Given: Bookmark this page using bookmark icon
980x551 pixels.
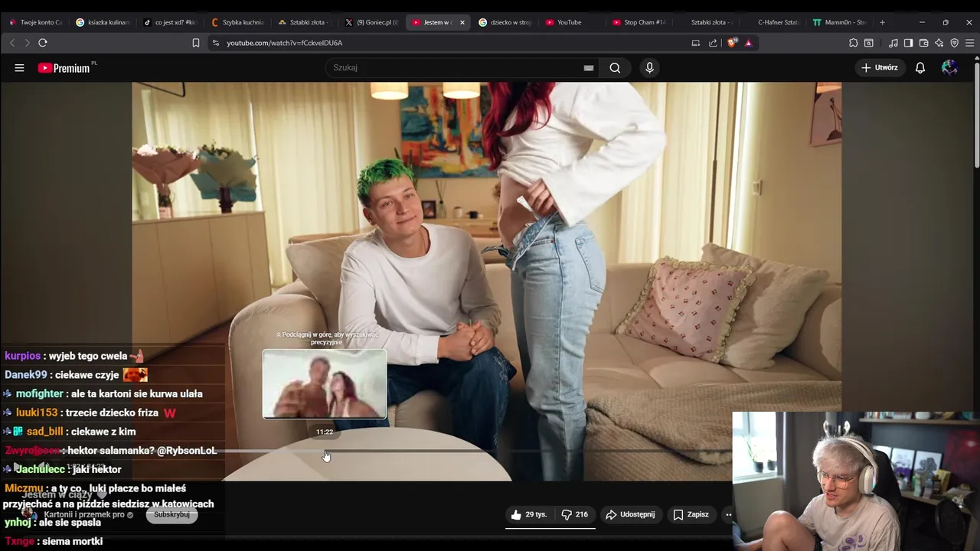Looking at the screenshot, I should point(196,43).
